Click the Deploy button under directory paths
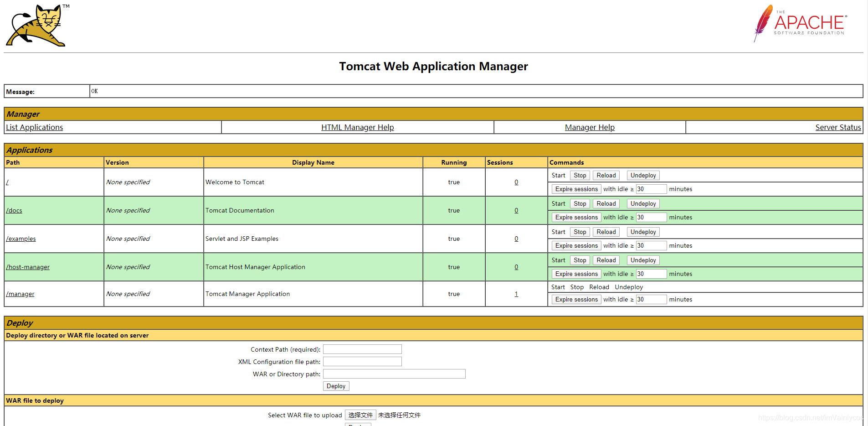This screenshot has width=868, height=426. [336, 386]
